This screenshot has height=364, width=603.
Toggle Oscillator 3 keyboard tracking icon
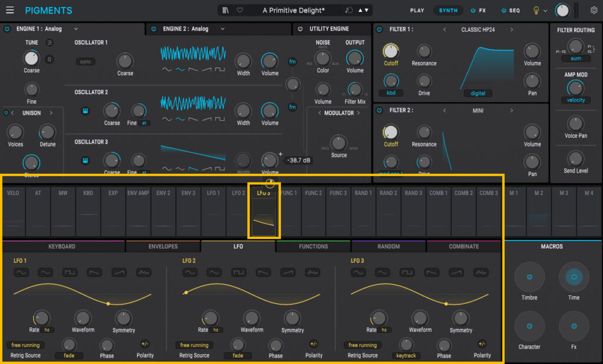click(x=85, y=160)
